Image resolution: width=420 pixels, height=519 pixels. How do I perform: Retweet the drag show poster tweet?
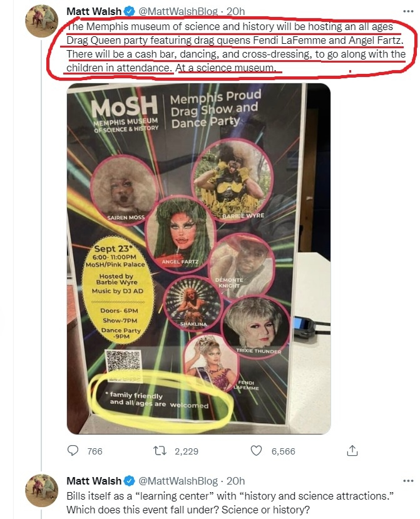160,451
